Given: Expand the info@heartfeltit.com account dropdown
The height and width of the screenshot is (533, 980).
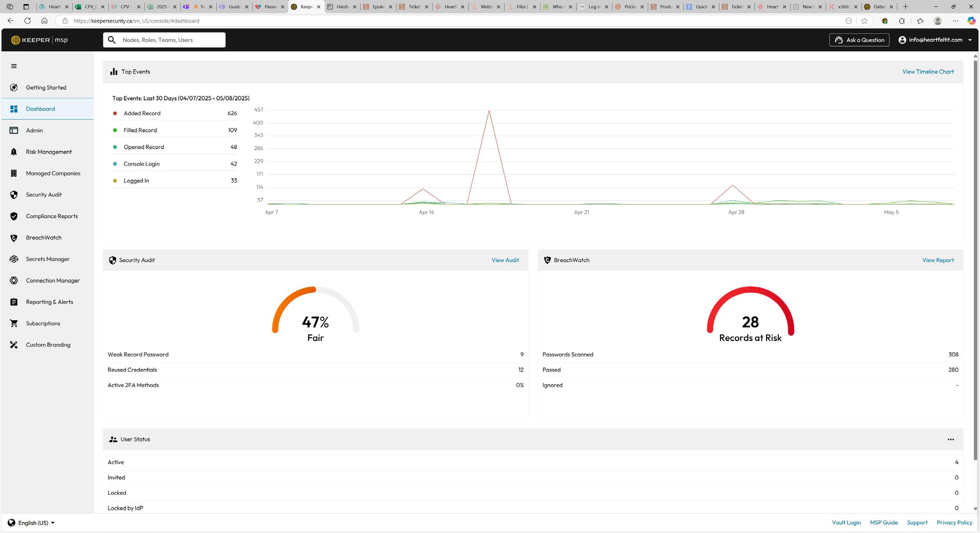Looking at the screenshot, I should click(x=935, y=40).
